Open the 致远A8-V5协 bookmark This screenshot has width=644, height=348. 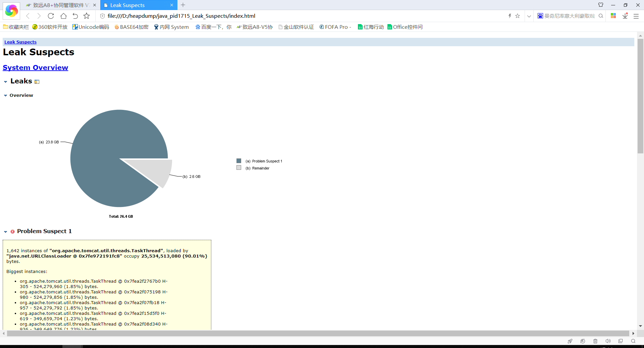click(255, 27)
